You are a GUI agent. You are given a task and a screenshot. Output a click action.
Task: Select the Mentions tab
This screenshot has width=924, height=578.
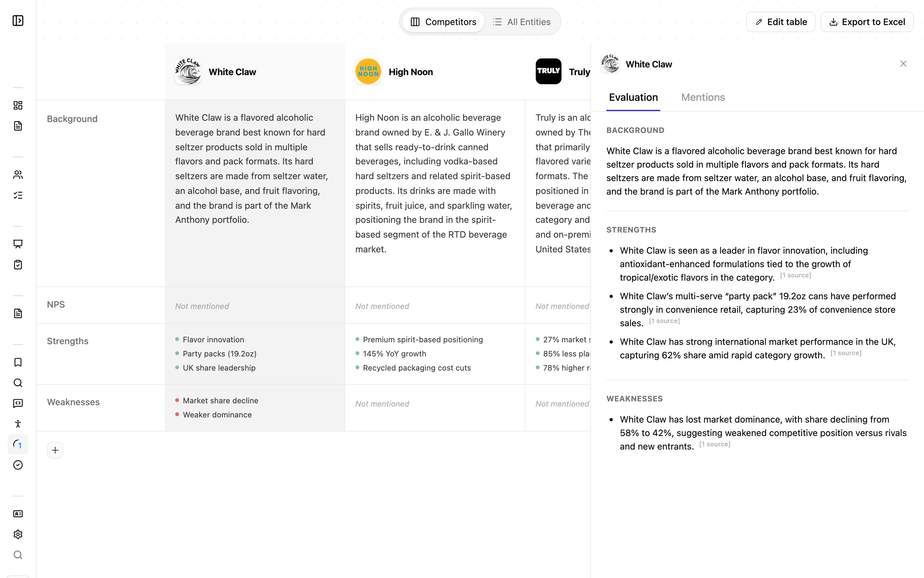click(703, 98)
